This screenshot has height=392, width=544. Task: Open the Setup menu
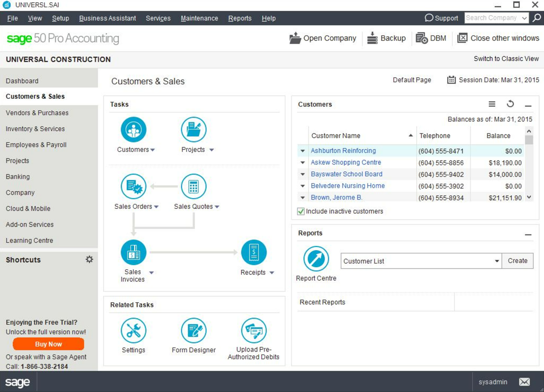tap(60, 18)
